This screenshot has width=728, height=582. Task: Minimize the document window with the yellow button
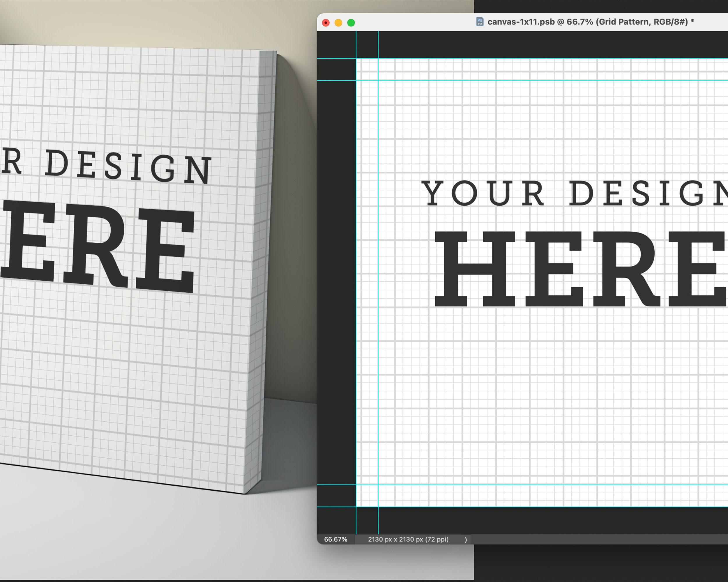coord(338,23)
